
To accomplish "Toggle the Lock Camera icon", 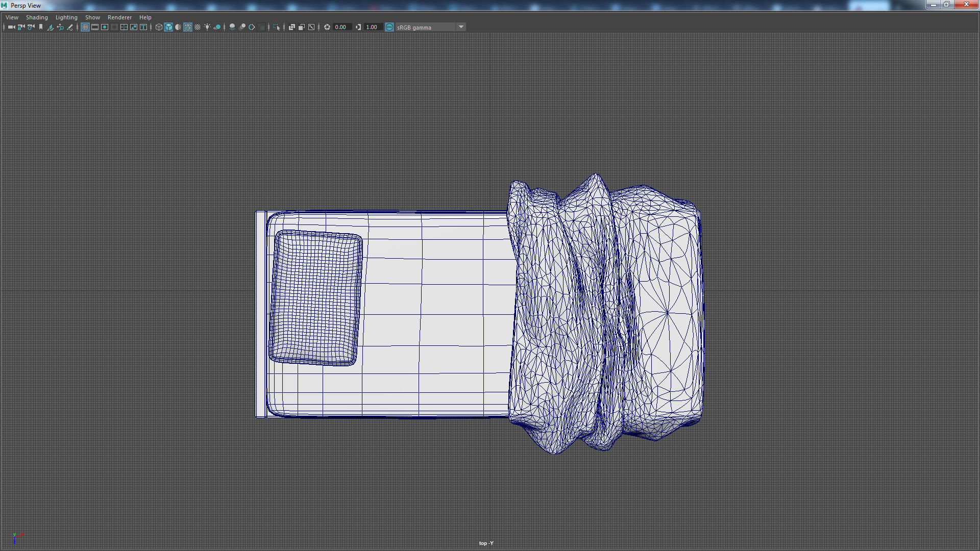I will pos(21,27).
